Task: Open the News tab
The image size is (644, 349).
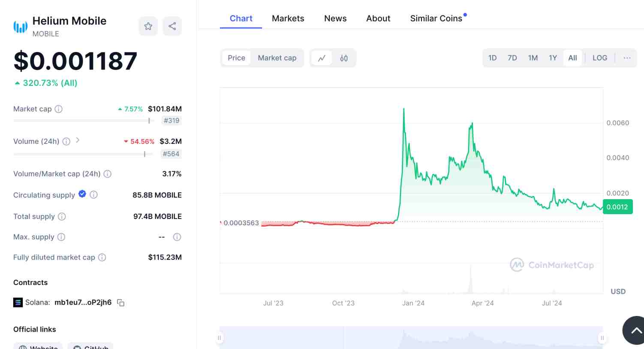Action: click(x=335, y=18)
